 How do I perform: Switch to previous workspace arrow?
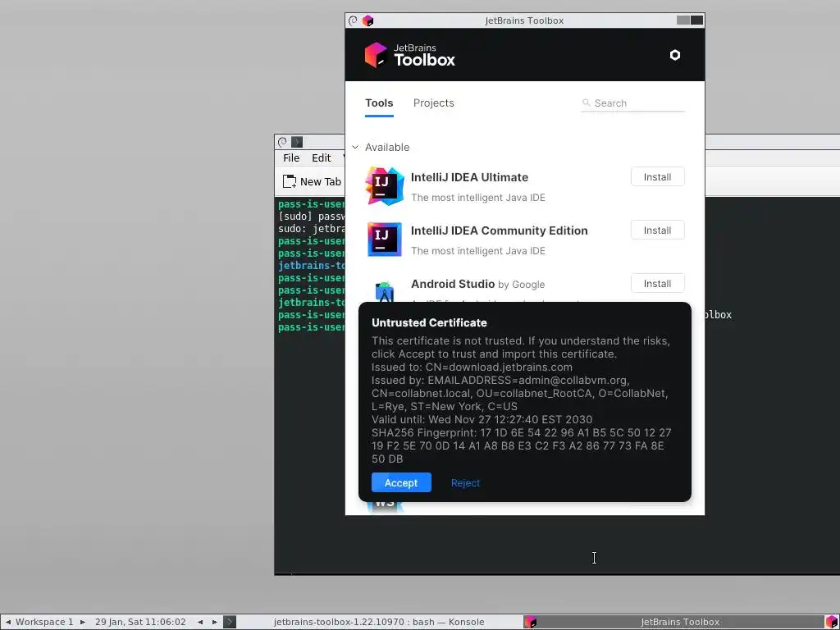point(8,622)
